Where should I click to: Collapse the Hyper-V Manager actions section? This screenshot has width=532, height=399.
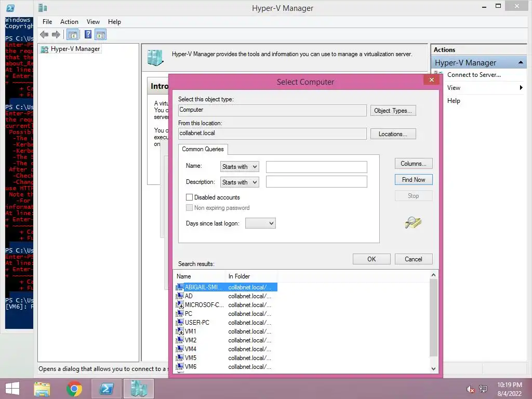click(521, 63)
